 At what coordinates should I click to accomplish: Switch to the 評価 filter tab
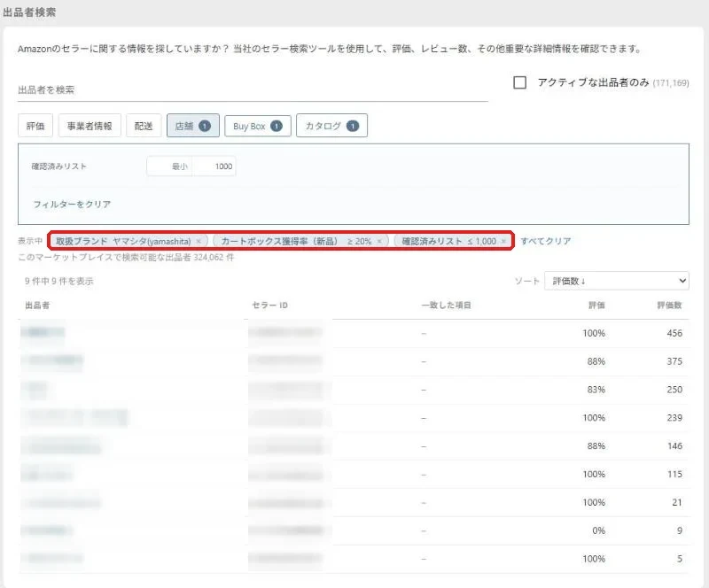(35, 126)
